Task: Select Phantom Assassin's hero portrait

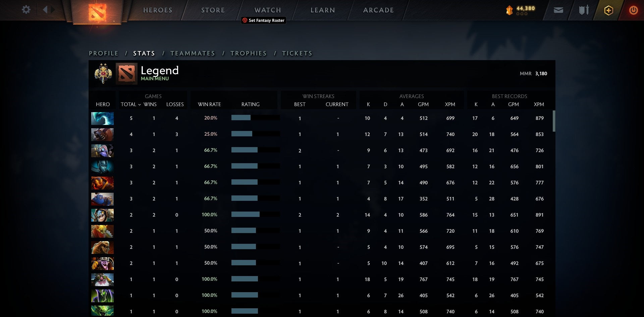Action: point(102,166)
